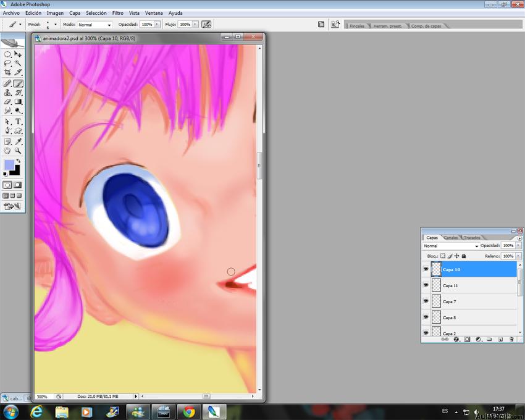Select the Magic Wand tool
Image resolution: width=525 pixels, height=420 pixels.
tap(18, 63)
